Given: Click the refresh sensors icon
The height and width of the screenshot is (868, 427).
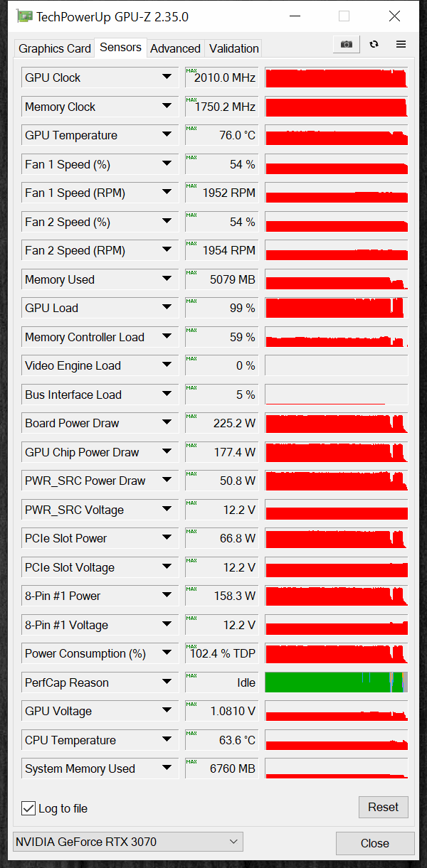Looking at the screenshot, I should (x=374, y=44).
